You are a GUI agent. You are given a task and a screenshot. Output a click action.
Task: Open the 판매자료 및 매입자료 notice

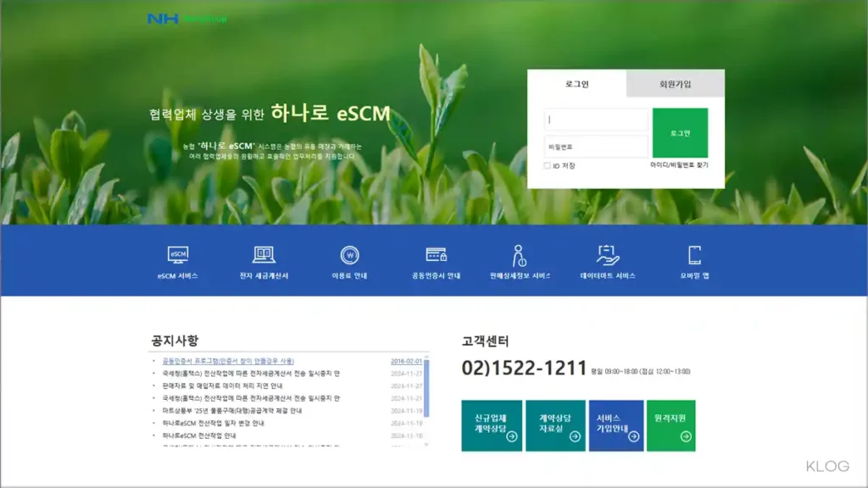[222, 385]
